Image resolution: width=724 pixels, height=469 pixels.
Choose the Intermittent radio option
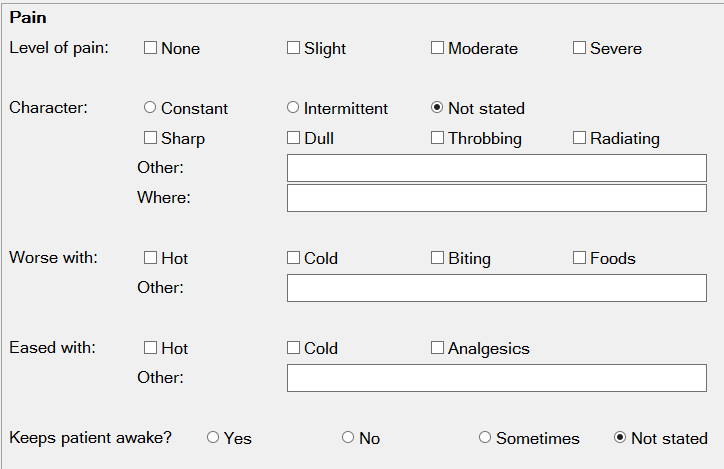click(x=293, y=108)
